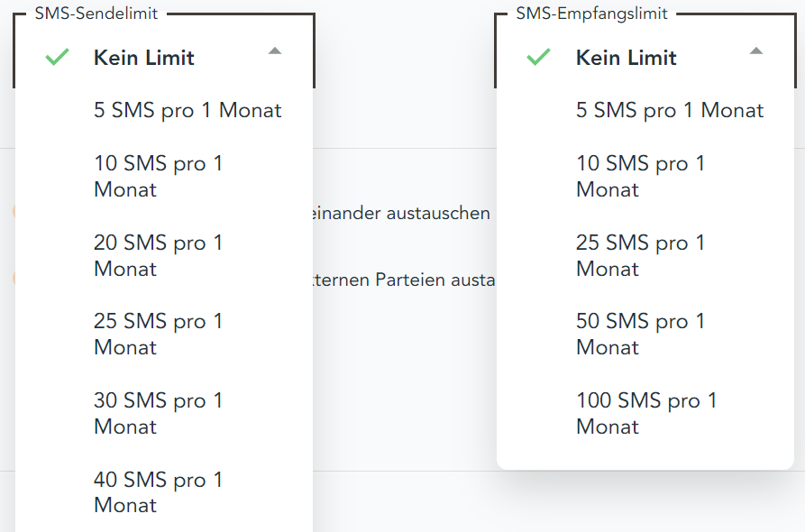
Task: Choose 40 SMS pro 1 Monat send limit
Action: pyautogui.click(x=164, y=492)
